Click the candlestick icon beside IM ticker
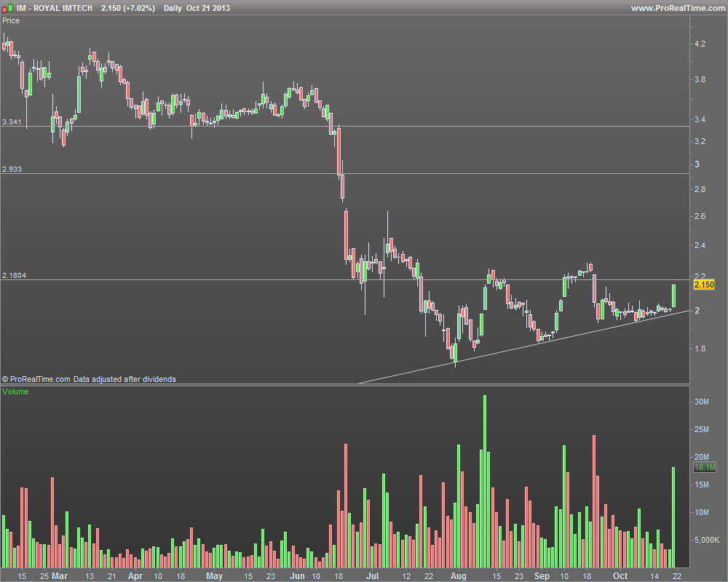The width and height of the screenshot is (728, 582). point(7,8)
